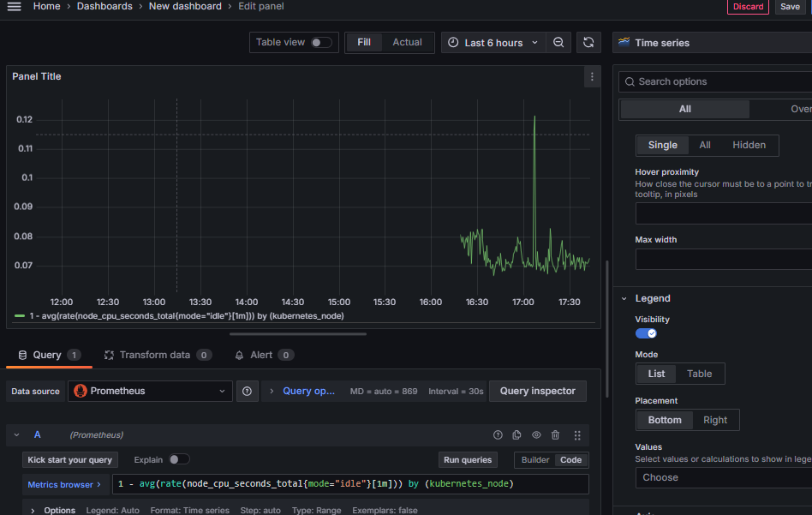Open the hamburger navigation menu

click(14, 7)
